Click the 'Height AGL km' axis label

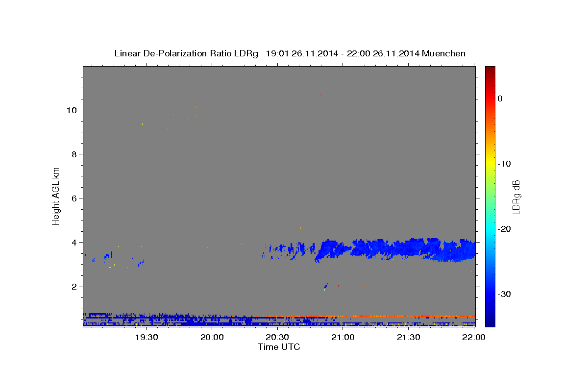56,196
